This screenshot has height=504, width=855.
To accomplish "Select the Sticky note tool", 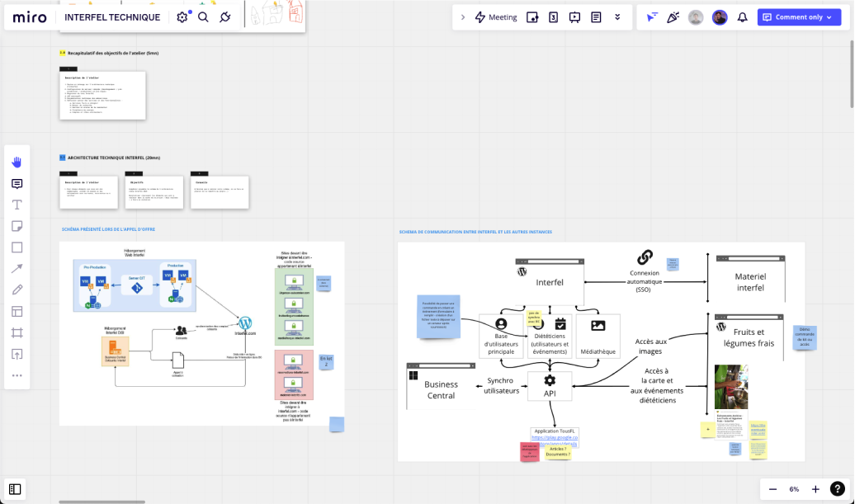I will tap(17, 226).
